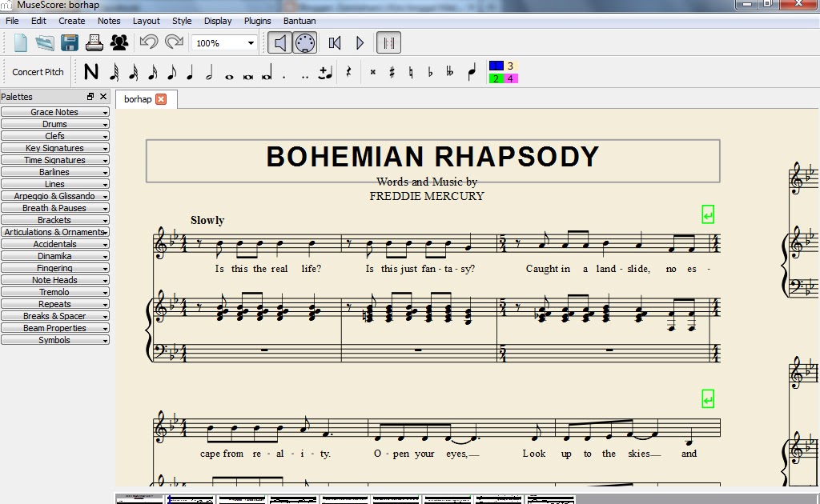820x504 pixels.
Task: Start playback with the play button
Action: click(x=360, y=43)
